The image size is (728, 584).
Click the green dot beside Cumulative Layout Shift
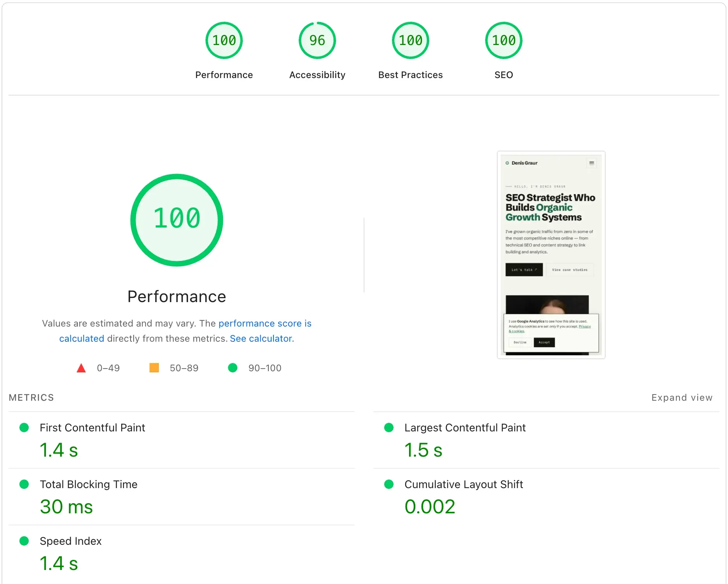click(x=389, y=484)
